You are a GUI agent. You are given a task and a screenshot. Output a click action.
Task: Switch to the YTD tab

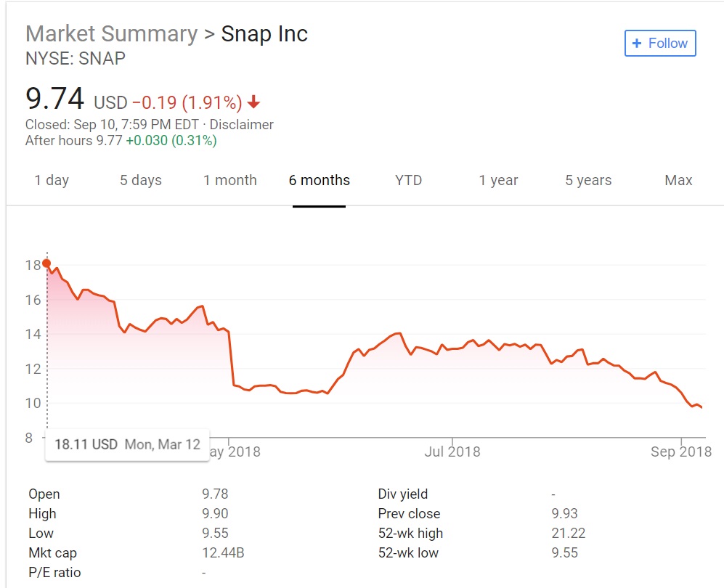click(408, 181)
